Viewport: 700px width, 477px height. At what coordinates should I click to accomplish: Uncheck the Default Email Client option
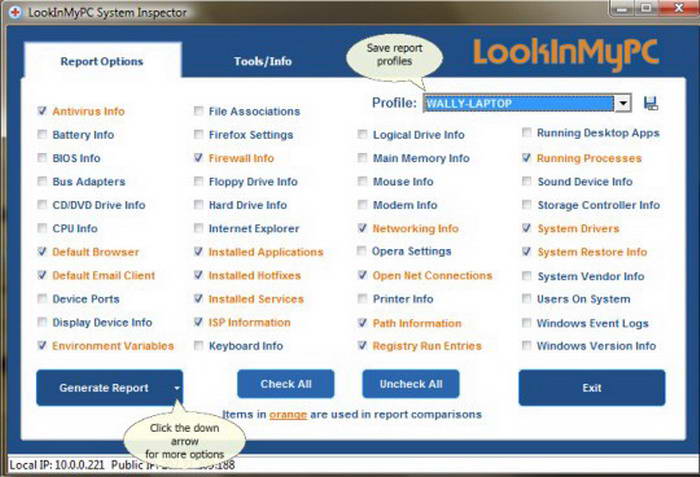coord(42,275)
